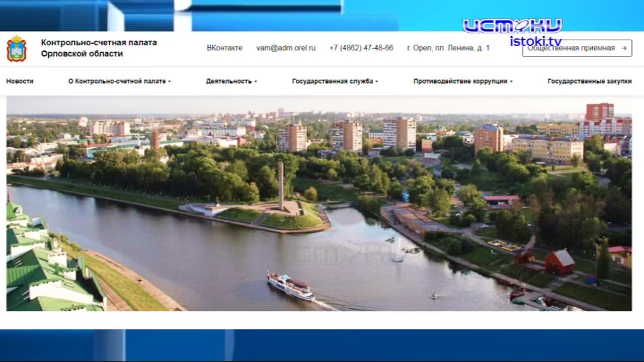Click the address г. Орел, пл. Ленина, д. 1
This screenshot has height=362, width=644.
tap(448, 48)
